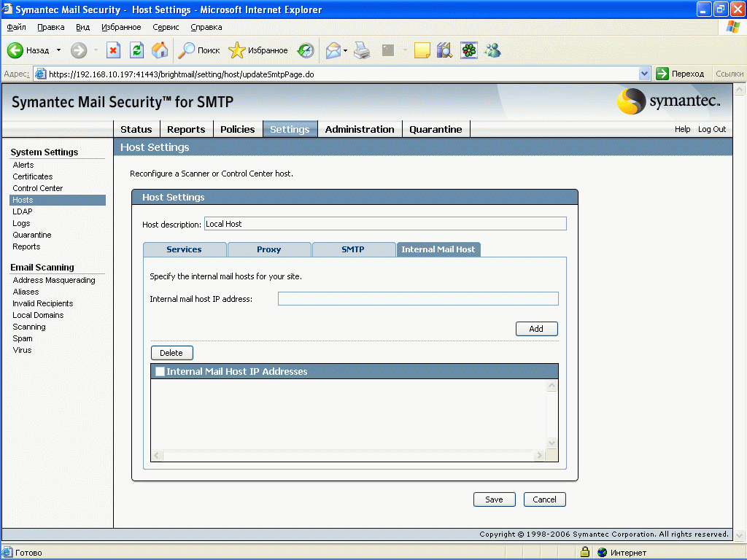Open the Поиск search toolbar button
This screenshot has height=560, width=747.
(x=198, y=50)
